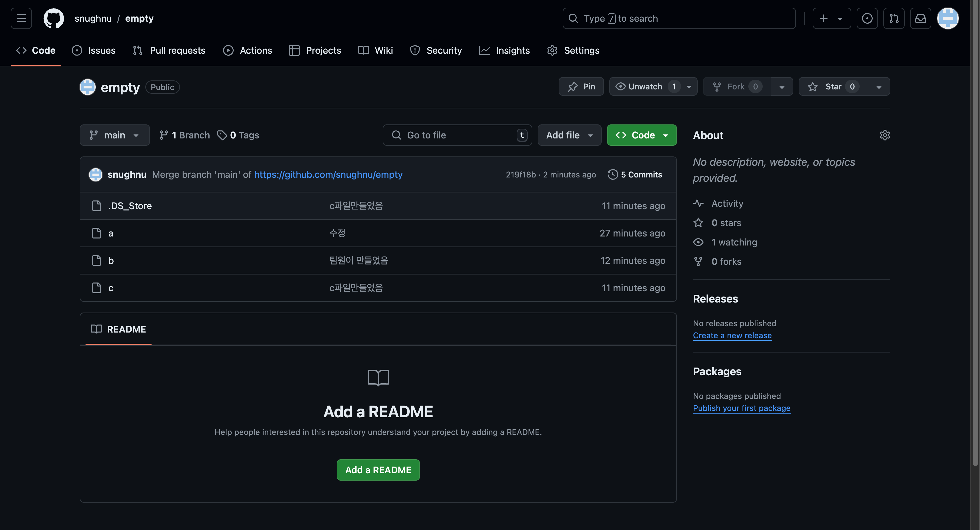
Task: Open the 5 Commits history
Action: (x=635, y=174)
